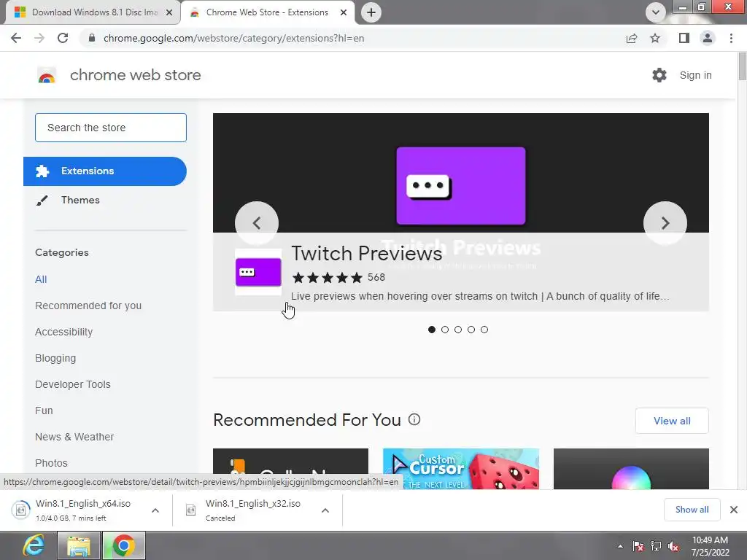Switch to Chrome Web Store tab
The width and height of the screenshot is (747, 560).
point(268,12)
